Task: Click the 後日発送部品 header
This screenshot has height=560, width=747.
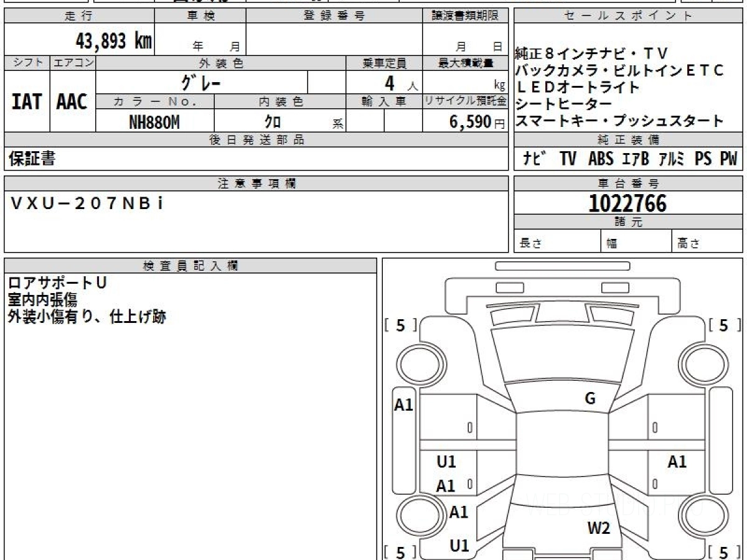Action: 256,140
